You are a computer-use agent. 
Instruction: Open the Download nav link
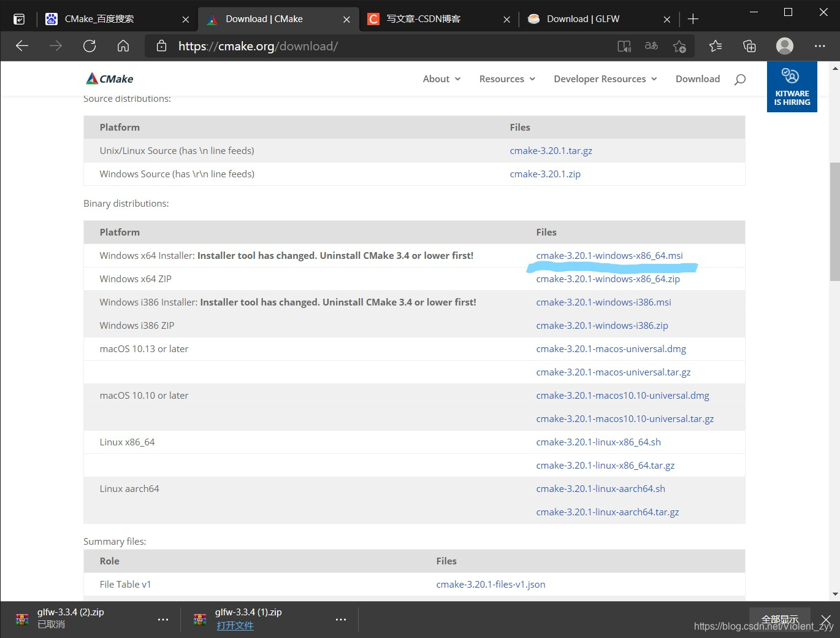698,79
